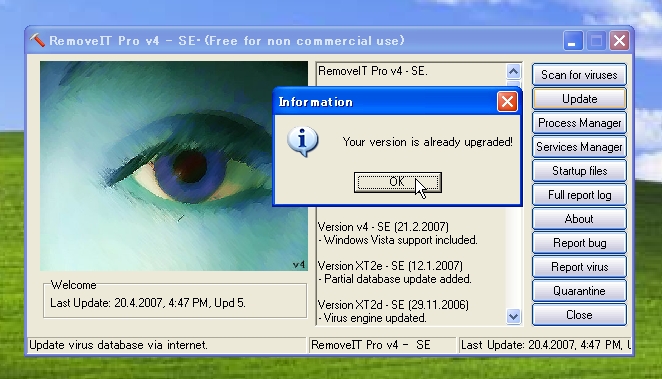Click 'Version v4 - SE (21.2.2007)' line

pyautogui.click(x=383, y=227)
